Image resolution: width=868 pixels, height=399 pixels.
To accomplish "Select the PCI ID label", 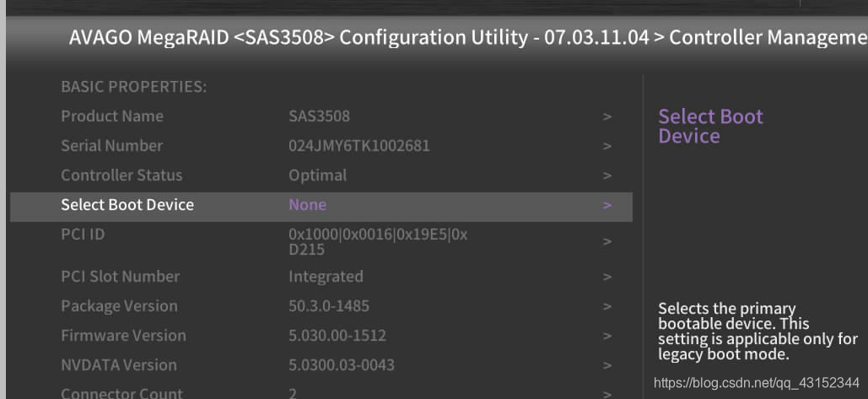I will coord(83,235).
